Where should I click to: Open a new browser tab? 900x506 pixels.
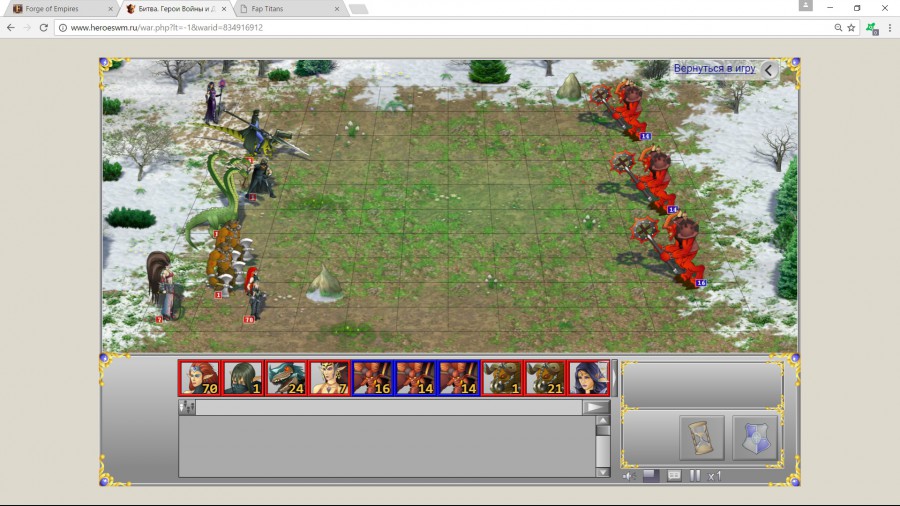[x=358, y=9]
